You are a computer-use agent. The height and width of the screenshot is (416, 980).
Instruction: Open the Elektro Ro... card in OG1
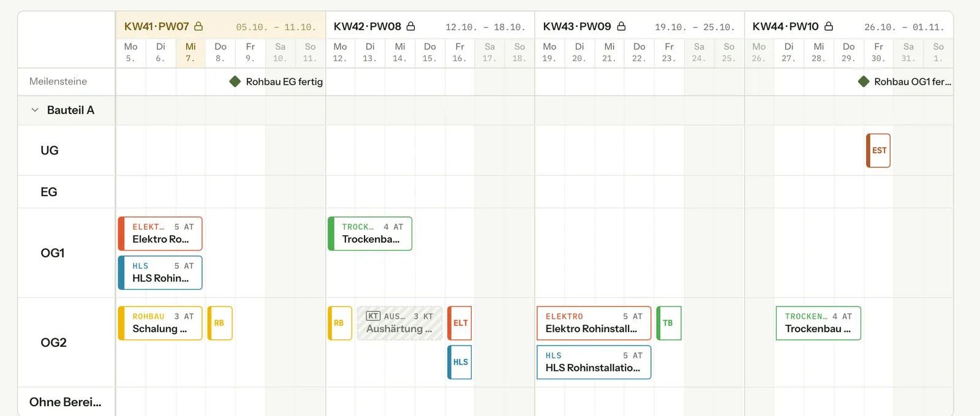[160, 233]
